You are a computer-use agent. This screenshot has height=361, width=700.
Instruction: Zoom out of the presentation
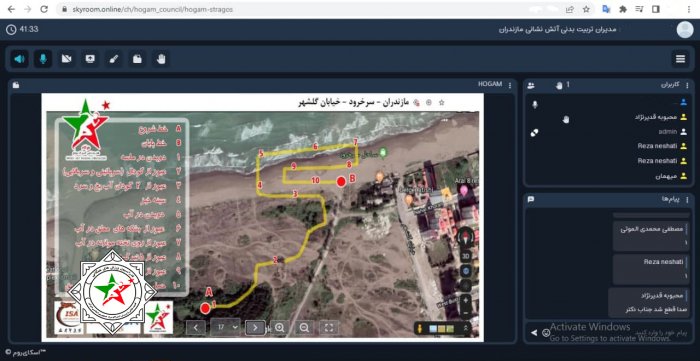(x=304, y=328)
